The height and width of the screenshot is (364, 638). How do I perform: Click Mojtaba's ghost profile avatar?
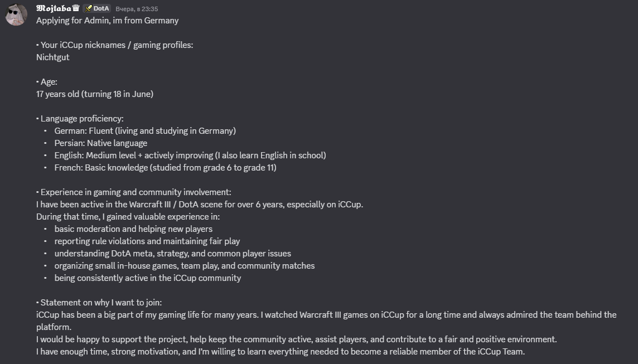16,14
